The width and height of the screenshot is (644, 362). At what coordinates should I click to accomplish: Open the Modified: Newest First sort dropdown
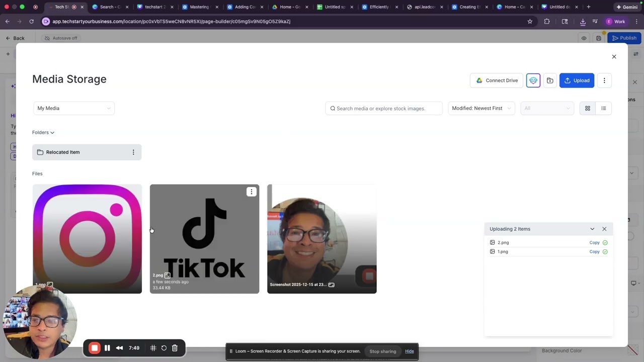(x=481, y=109)
